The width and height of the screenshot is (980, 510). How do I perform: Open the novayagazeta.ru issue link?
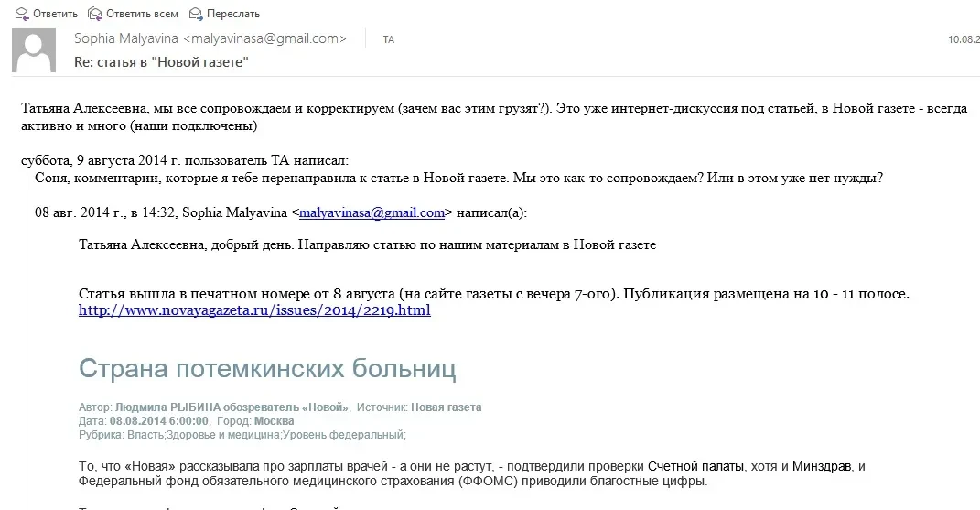point(254,310)
